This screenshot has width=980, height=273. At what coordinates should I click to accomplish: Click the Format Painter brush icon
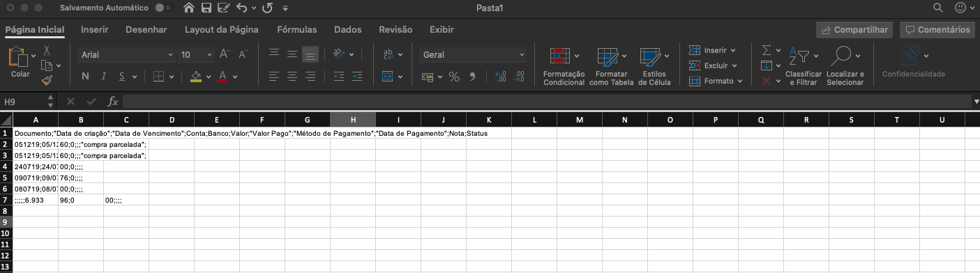click(46, 81)
